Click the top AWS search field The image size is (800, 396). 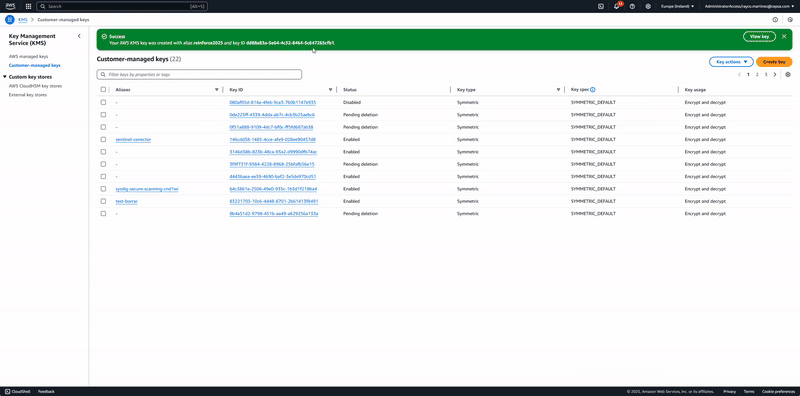[x=122, y=7]
